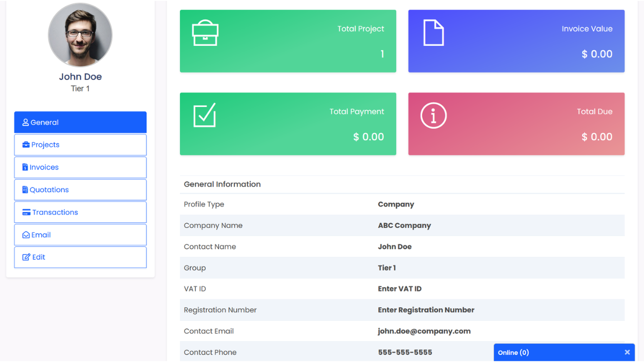Click the VAT ID row label
The image size is (644, 362).
point(195,289)
